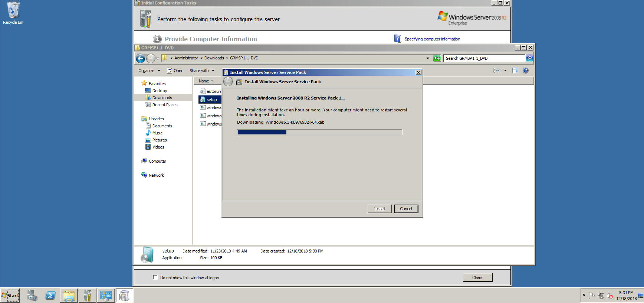This screenshot has width=644, height=303.
Task: Click the search magnifier icon in Explorer
Action: 529,58
